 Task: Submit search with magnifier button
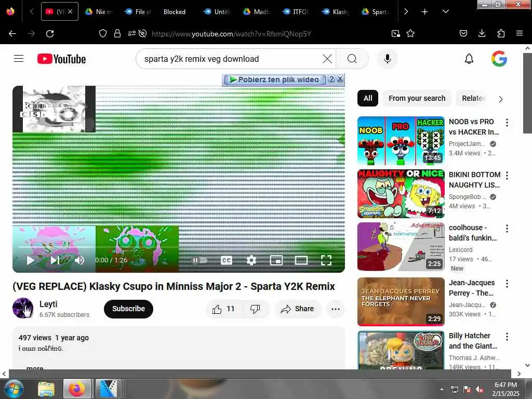(x=352, y=59)
